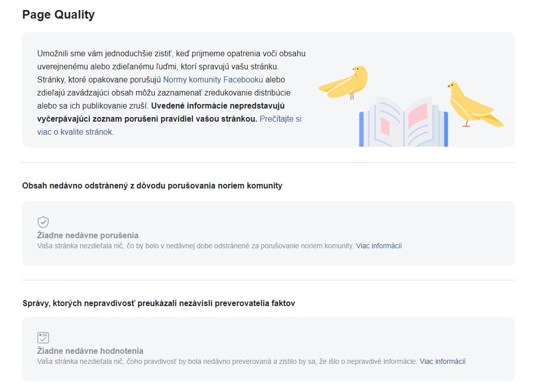Click the community standards violations card

click(x=268, y=233)
